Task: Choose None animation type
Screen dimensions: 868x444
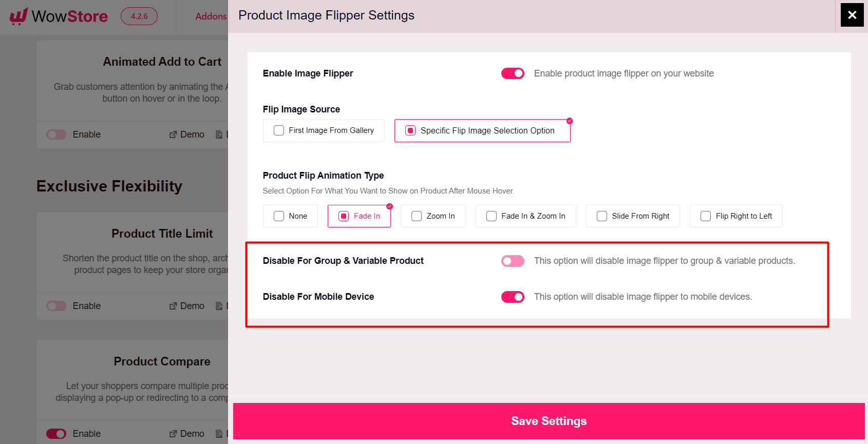Action: [290, 216]
